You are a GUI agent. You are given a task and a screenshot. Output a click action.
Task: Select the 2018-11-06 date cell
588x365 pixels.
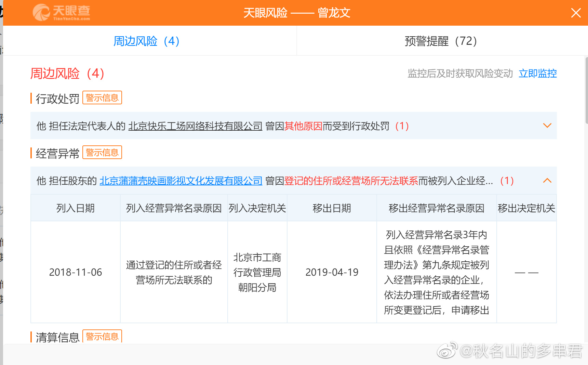(x=76, y=272)
